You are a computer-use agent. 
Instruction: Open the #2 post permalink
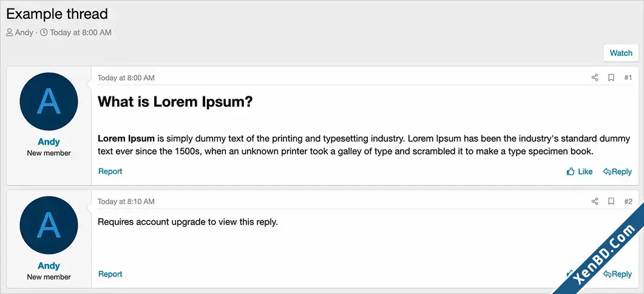tap(628, 201)
